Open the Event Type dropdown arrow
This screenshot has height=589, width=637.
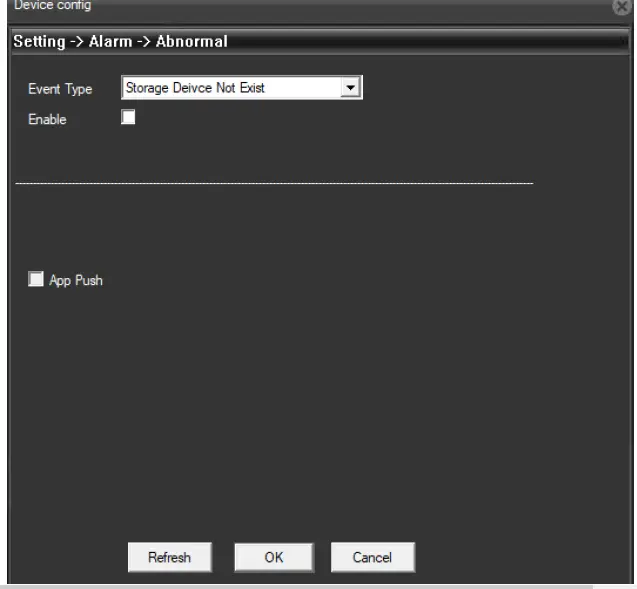[350, 87]
